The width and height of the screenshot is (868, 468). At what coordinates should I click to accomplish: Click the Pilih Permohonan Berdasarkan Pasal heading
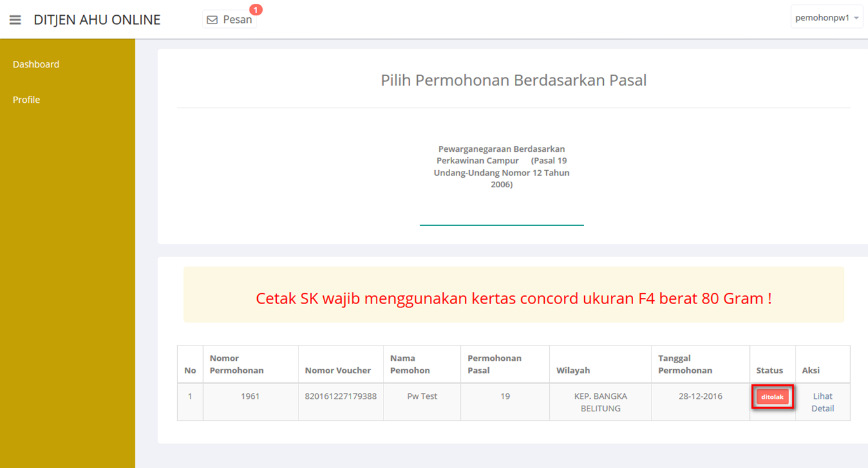514,81
